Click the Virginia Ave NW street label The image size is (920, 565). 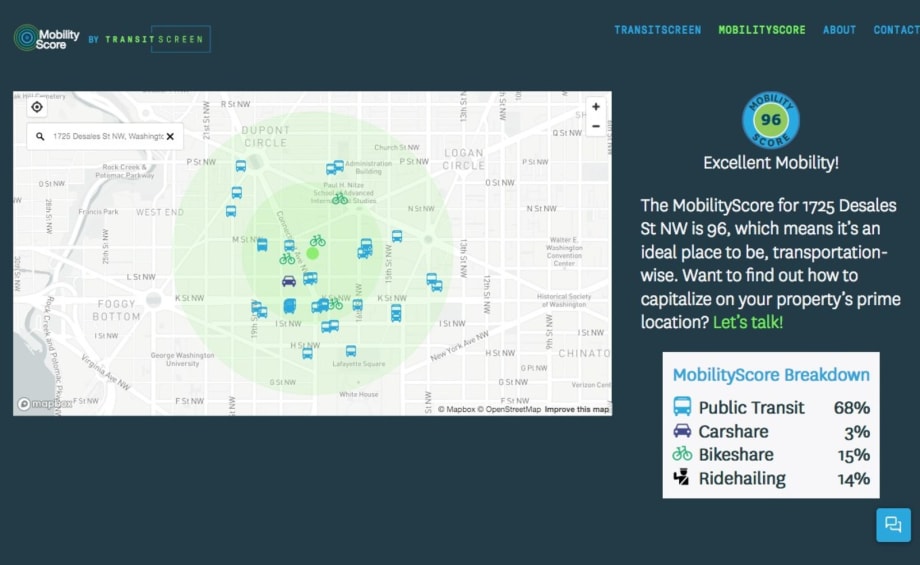106,373
